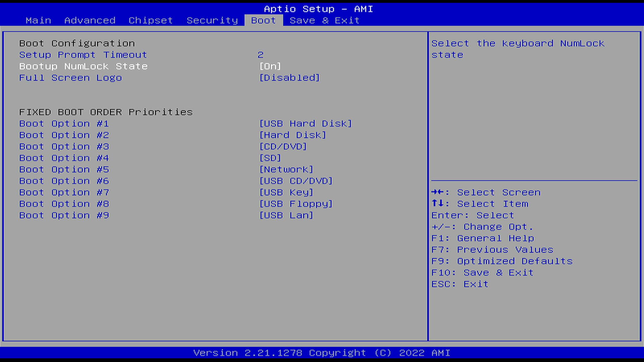This screenshot has width=644, height=362.
Task: Open Boot Option #6 USB CD/DVD dropdown
Action: pyautogui.click(x=296, y=181)
